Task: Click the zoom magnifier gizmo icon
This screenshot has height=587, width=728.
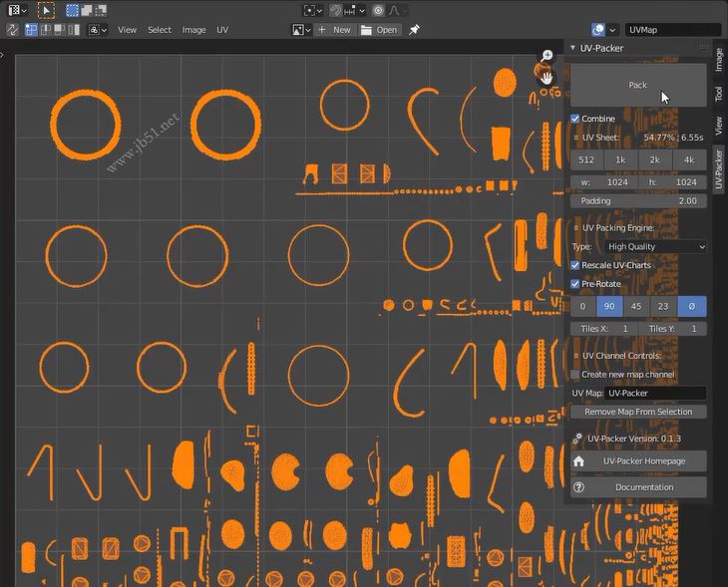Action: pyautogui.click(x=546, y=56)
